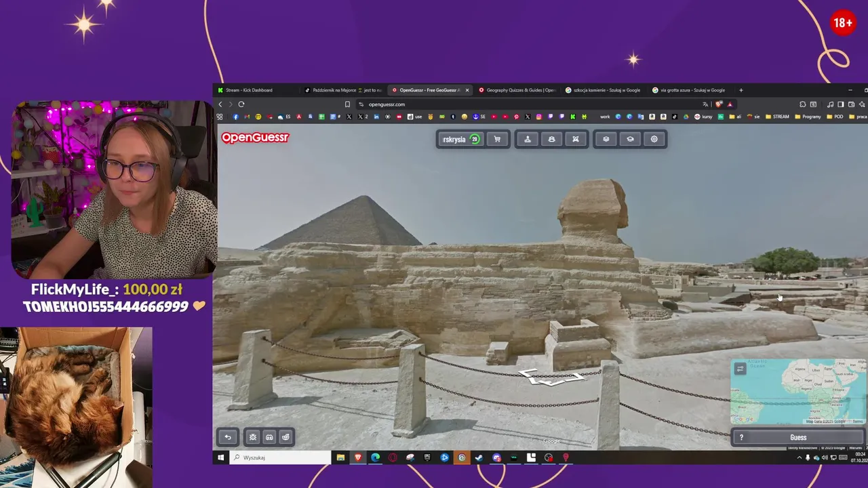The width and height of the screenshot is (868, 488).
Task: Click the Wyszukaj taskbar search box
Action: pyautogui.click(x=279, y=457)
